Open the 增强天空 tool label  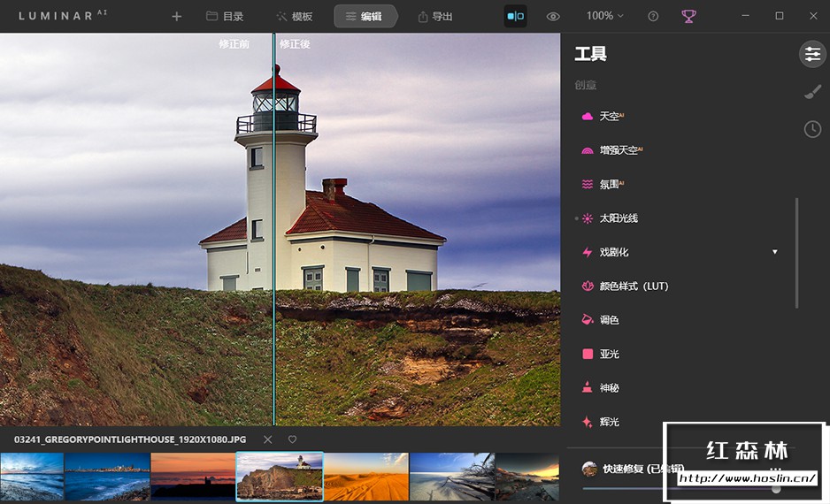point(620,150)
